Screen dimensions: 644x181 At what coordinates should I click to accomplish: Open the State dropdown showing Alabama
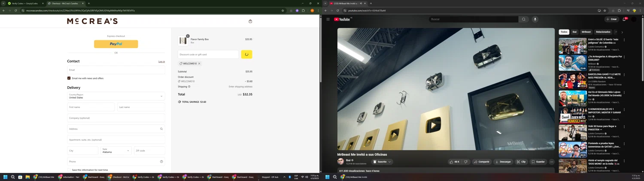pos(116,151)
